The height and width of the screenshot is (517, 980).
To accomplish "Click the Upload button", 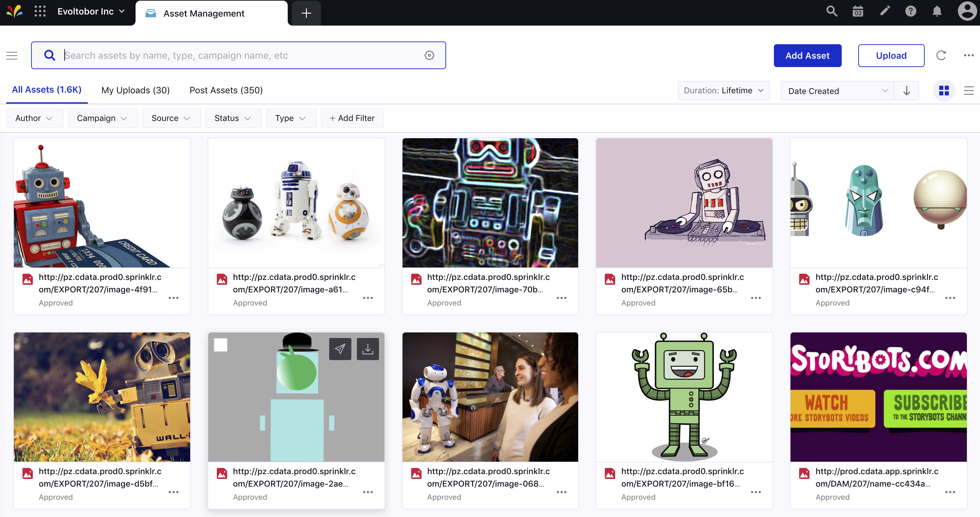I will coord(891,56).
